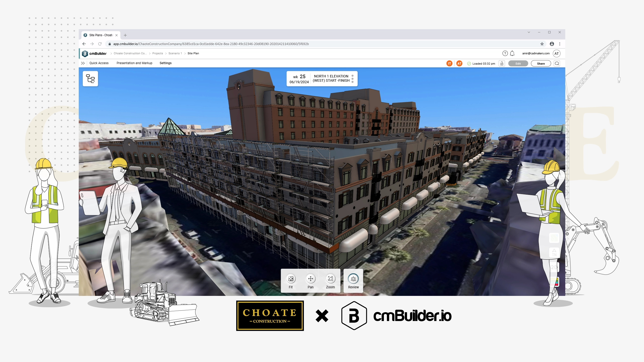Open the search magnifier in the toolbar
The image size is (644, 362).
tap(557, 63)
